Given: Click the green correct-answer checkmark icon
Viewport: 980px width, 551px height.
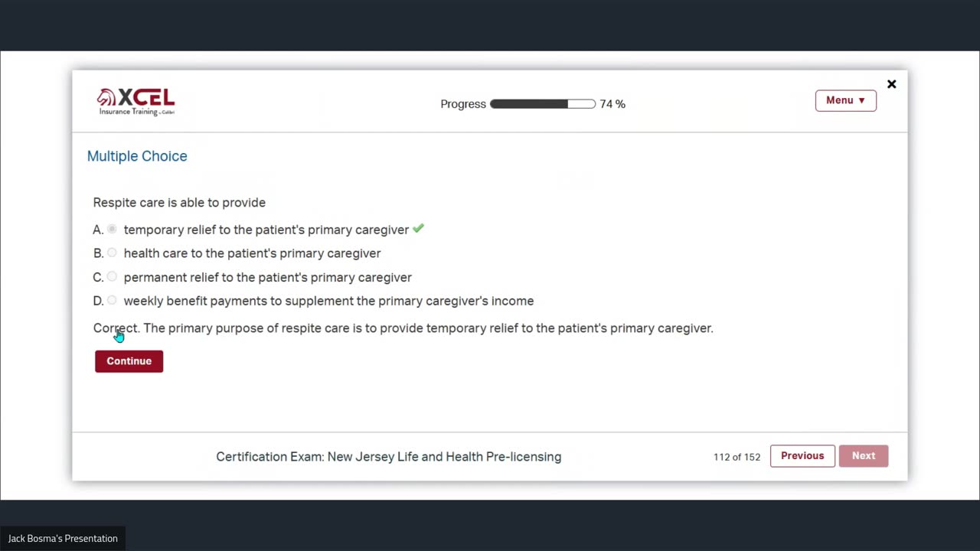Looking at the screenshot, I should click(x=418, y=228).
